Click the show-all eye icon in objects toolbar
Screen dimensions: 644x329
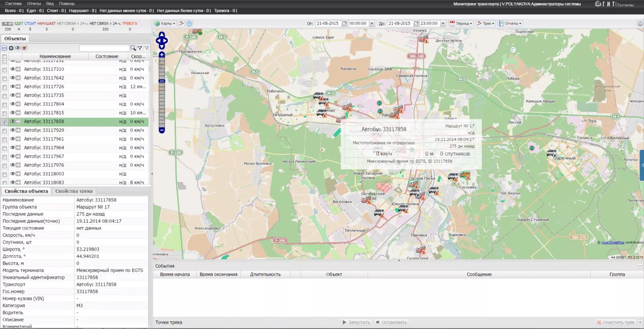tap(18, 48)
